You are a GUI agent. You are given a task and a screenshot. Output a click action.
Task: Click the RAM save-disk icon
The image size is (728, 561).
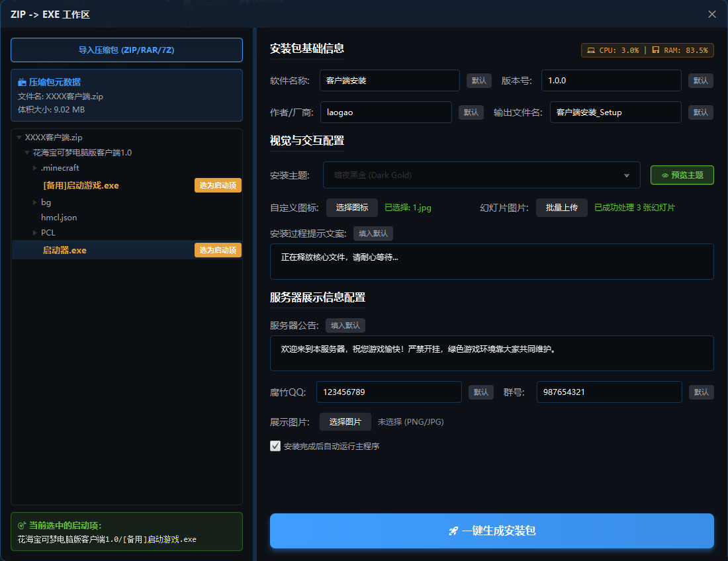[x=656, y=50]
